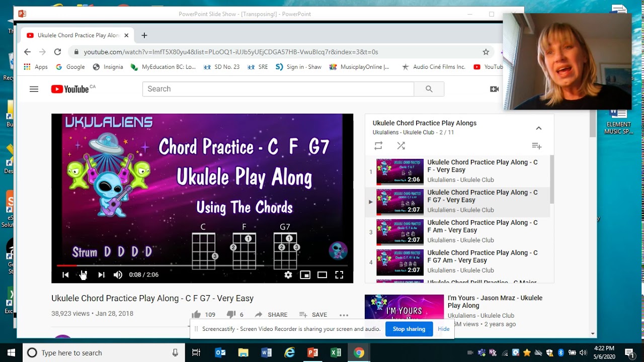The height and width of the screenshot is (362, 644).
Task: Enable miniplayer mode
Action: coord(305,275)
